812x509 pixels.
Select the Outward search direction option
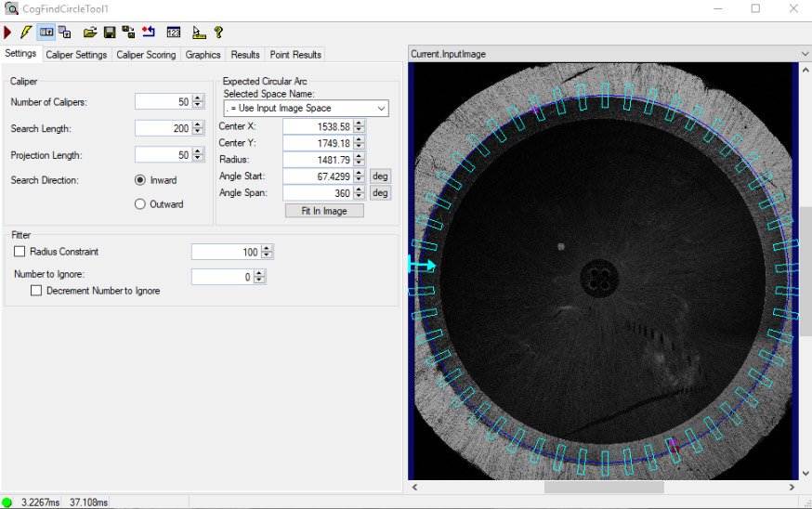point(140,204)
